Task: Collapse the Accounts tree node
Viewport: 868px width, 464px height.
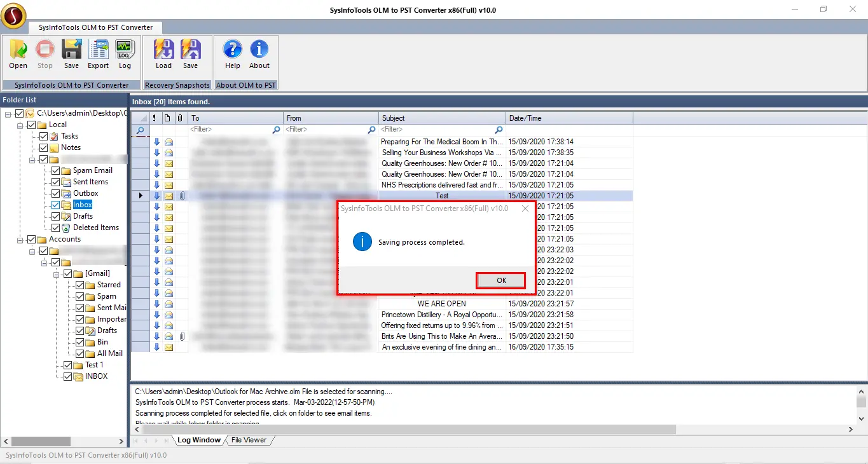Action: coord(20,239)
